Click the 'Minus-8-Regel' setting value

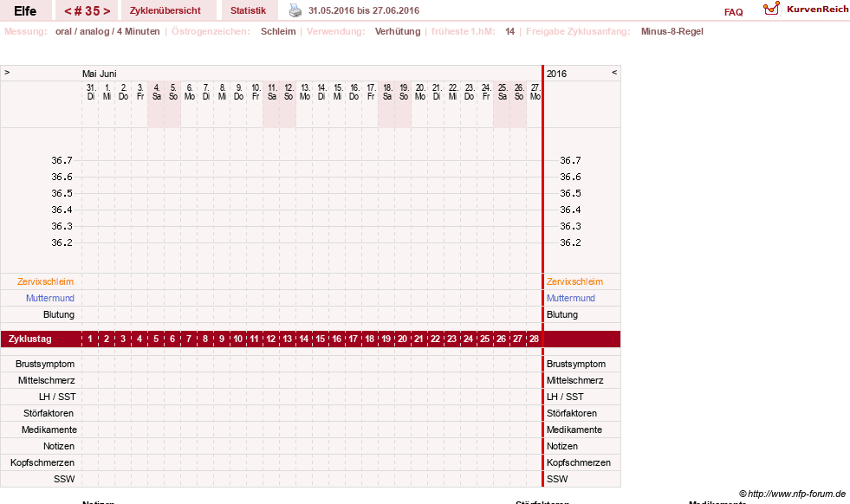672,31
